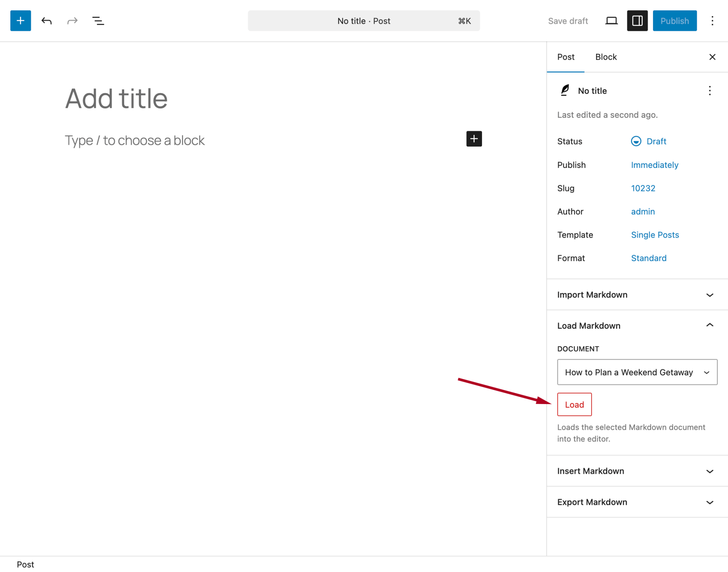Select Post in the bottom breadcrumb
The image size is (728, 572).
coord(25,565)
